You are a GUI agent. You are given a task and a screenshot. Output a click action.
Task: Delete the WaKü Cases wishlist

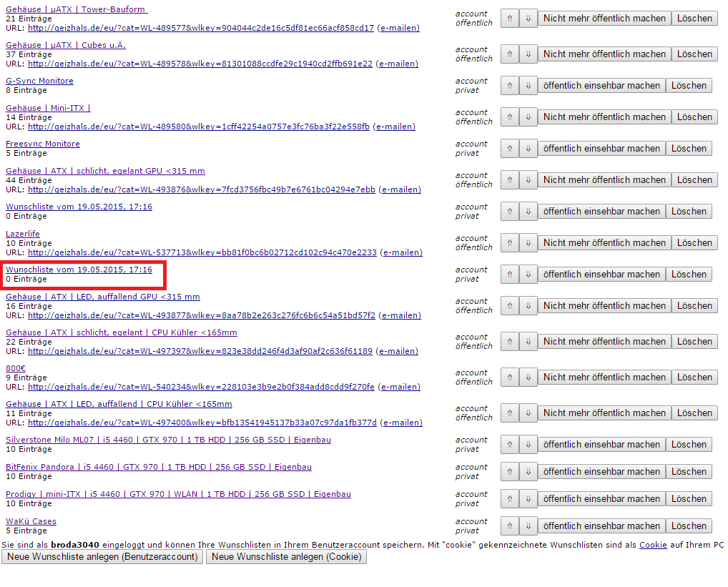click(x=689, y=526)
